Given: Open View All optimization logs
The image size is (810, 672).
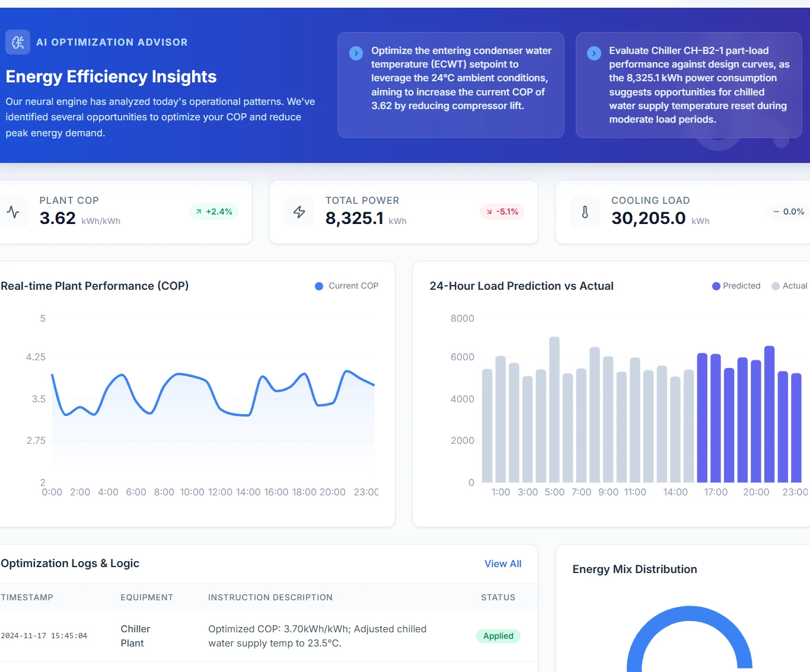Looking at the screenshot, I should (x=503, y=564).
